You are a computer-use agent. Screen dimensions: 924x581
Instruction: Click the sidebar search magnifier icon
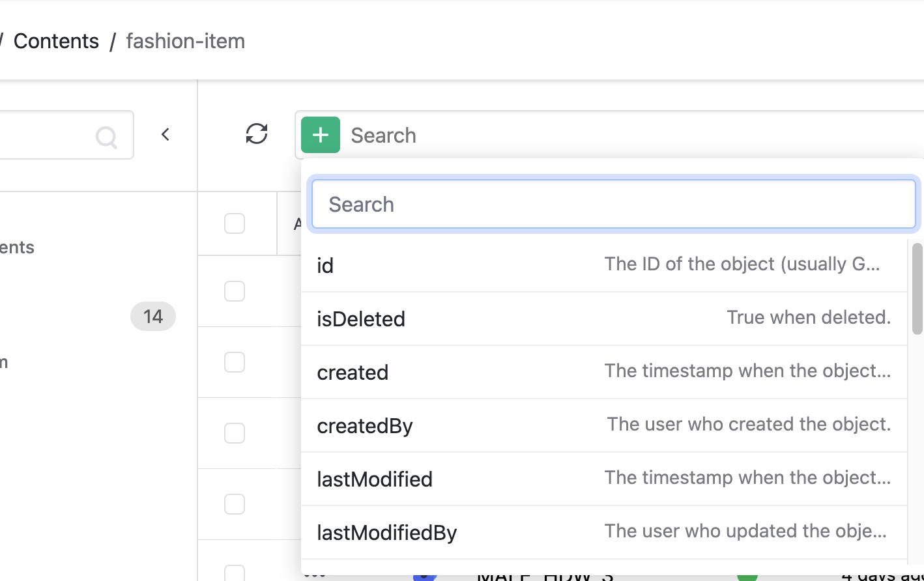[106, 137]
